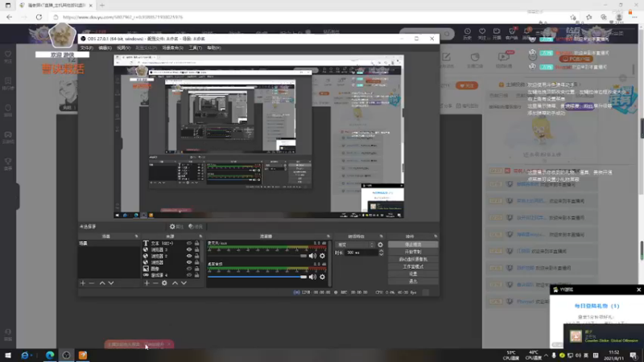Open 桌面音频 audio settings gear
Screen dimensions: 644x362
click(x=323, y=277)
